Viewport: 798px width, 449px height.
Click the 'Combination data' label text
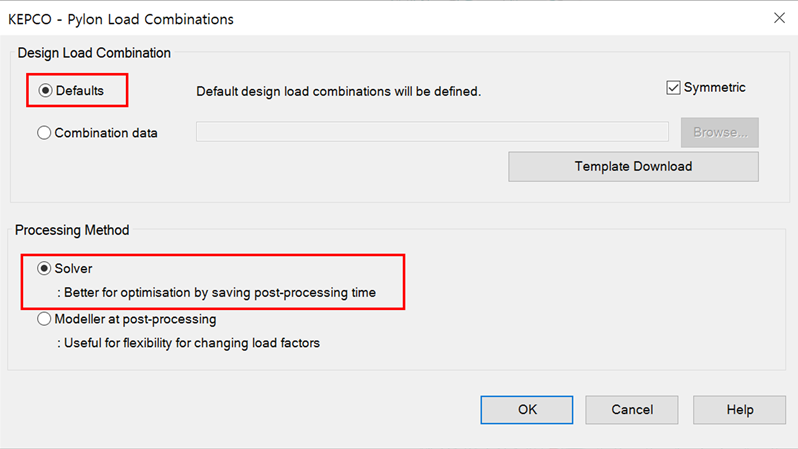(x=106, y=132)
